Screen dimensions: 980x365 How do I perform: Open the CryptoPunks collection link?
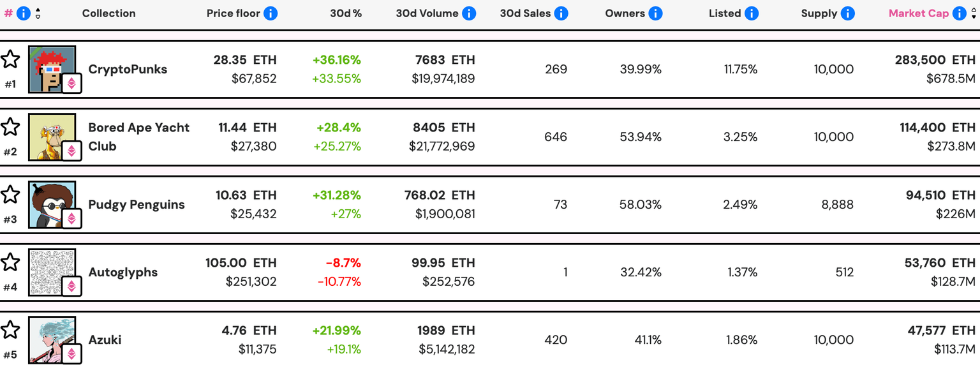point(128,69)
